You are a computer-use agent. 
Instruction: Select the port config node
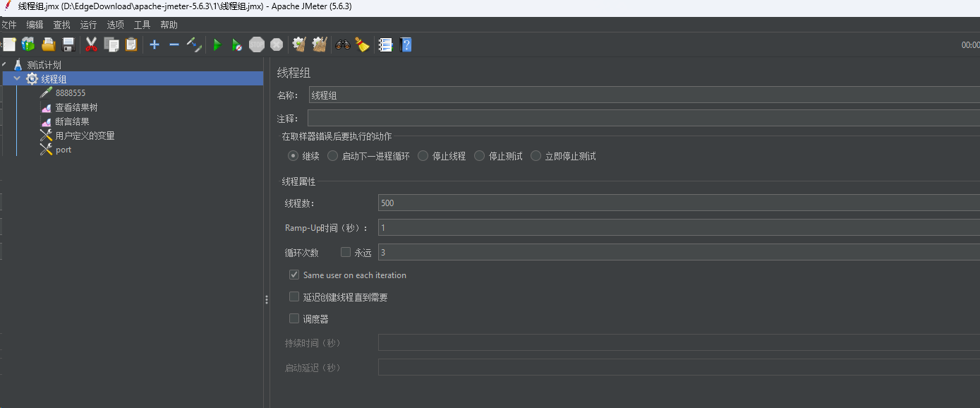tap(63, 150)
